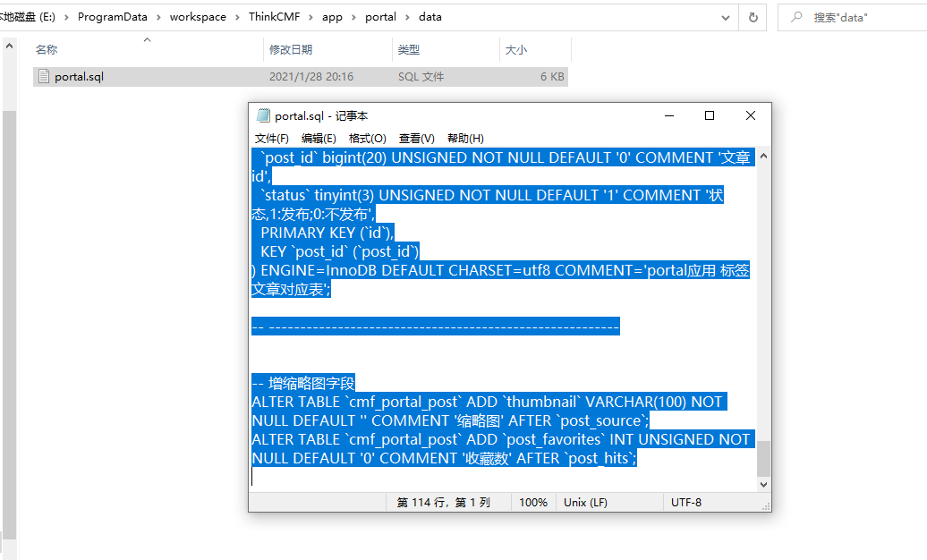Image resolution: width=927 pixels, height=560 pixels.
Task: Click the resize grip at Notepad's corner
Action: [768, 507]
